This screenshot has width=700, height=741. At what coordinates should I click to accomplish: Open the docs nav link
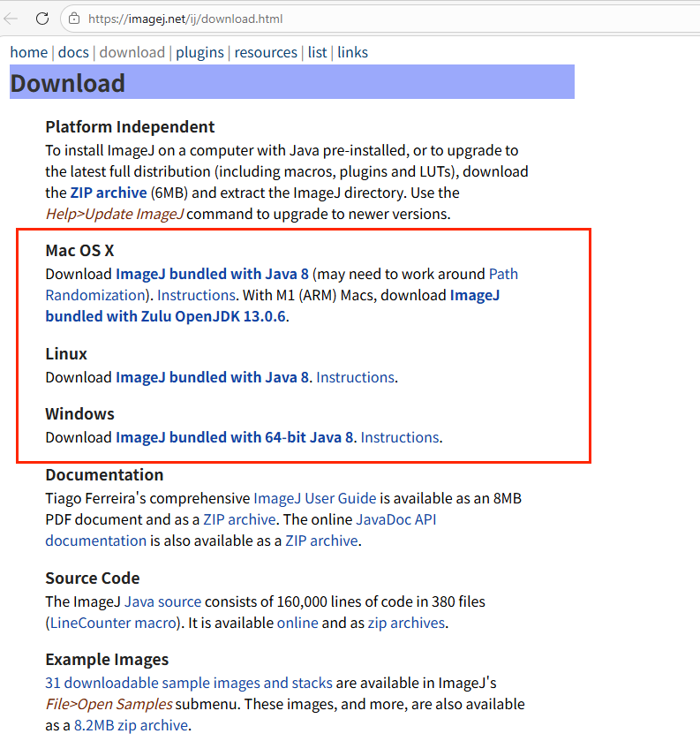click(73, 52)
